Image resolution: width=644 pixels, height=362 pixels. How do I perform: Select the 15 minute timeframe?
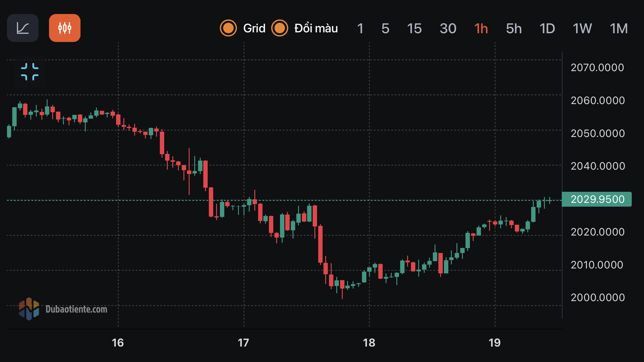click(x=414, y=29)
